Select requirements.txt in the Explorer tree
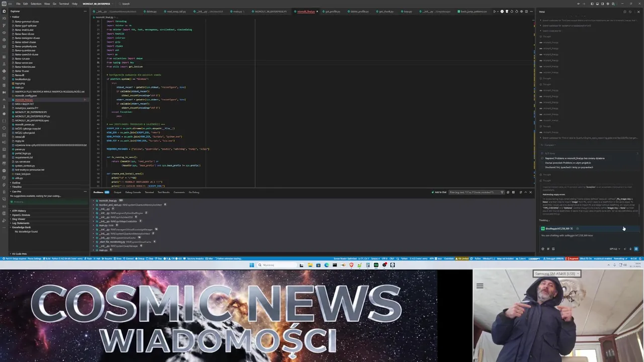Viewport: 644px width, 362px height. [24, 157]
